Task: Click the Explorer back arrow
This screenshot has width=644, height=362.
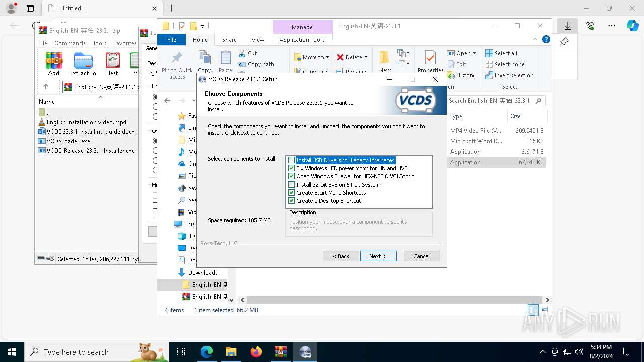Action: pos(167,101)
